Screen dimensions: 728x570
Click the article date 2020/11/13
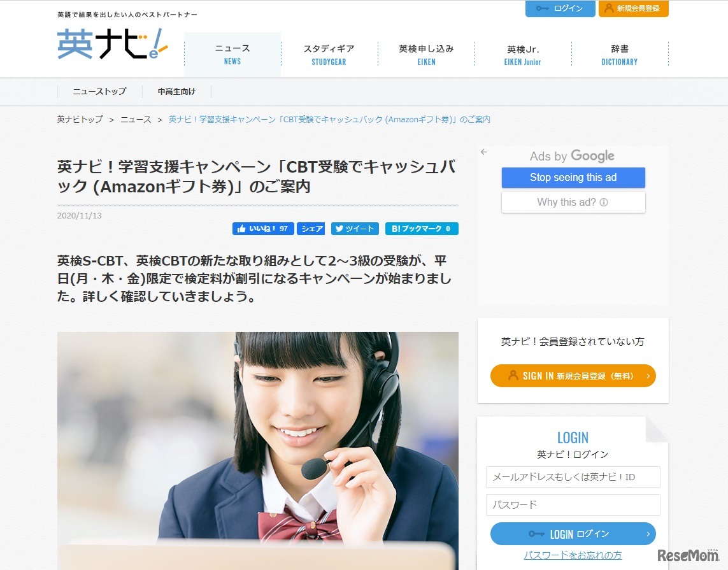[x=80, y=216]
